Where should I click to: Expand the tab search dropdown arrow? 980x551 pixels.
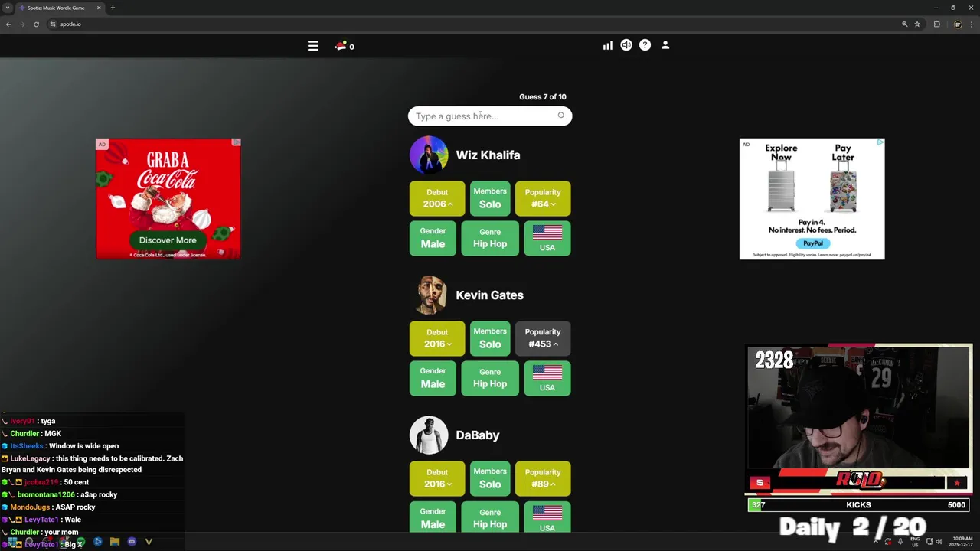pos(7,8)
